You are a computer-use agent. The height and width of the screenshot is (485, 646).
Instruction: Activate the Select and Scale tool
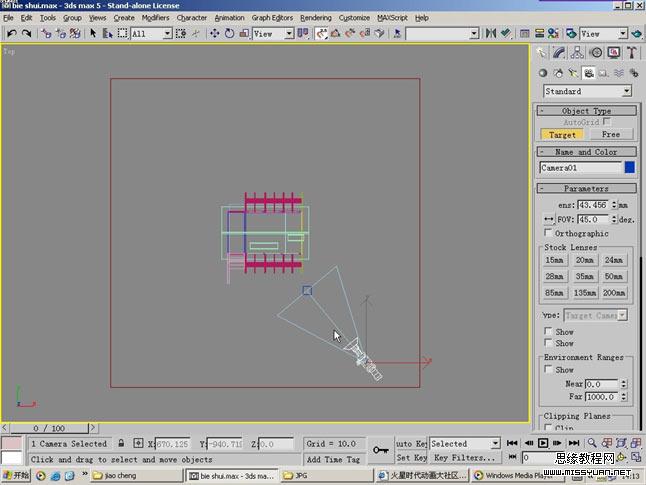pyautogui.click(x=244, y=33)
